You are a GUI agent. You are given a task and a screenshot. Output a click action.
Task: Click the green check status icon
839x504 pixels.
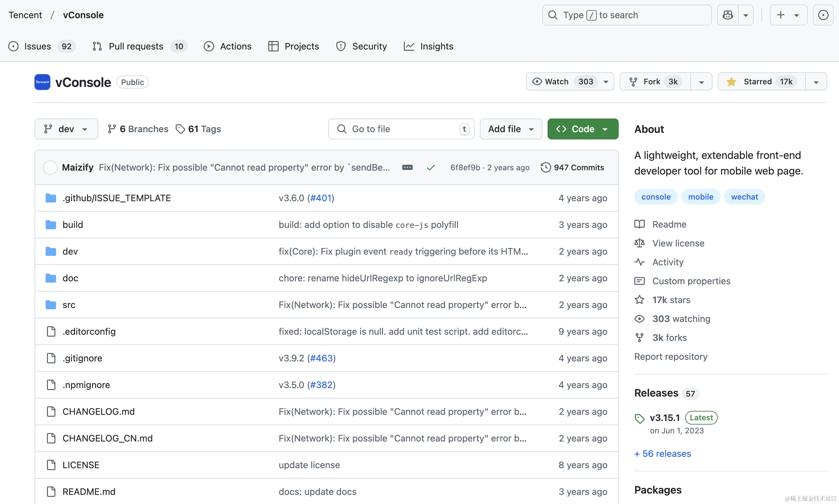431,167
